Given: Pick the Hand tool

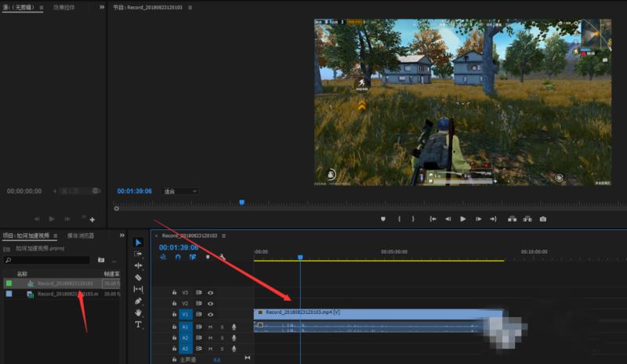Looking at the screenshot, I should click(x=139, y=312).
